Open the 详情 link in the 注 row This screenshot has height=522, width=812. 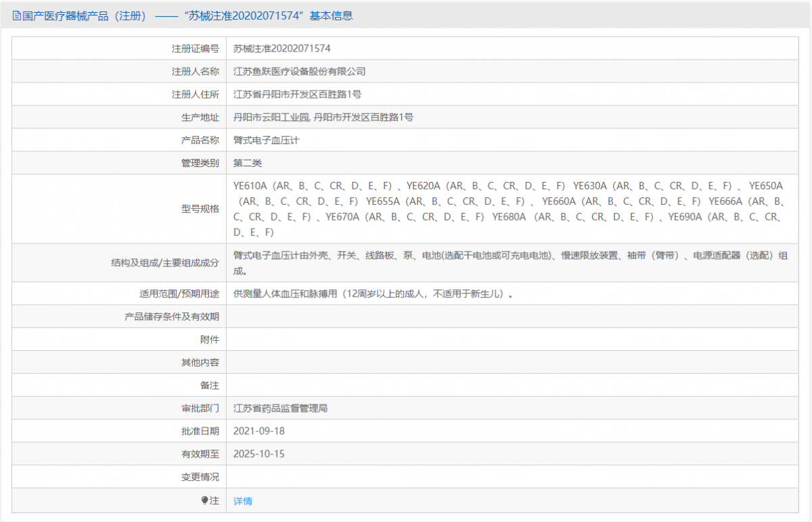[x=243, y=500]
